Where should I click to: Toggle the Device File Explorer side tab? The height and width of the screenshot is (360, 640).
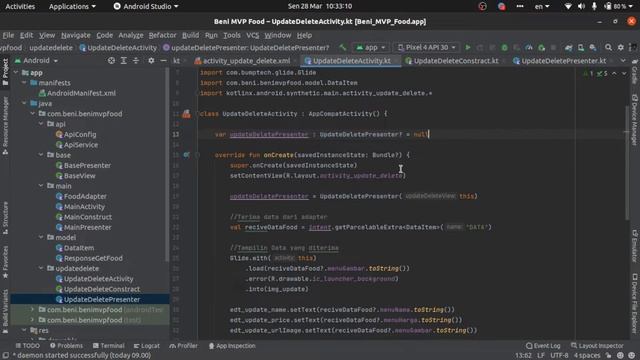click(635, 303)
